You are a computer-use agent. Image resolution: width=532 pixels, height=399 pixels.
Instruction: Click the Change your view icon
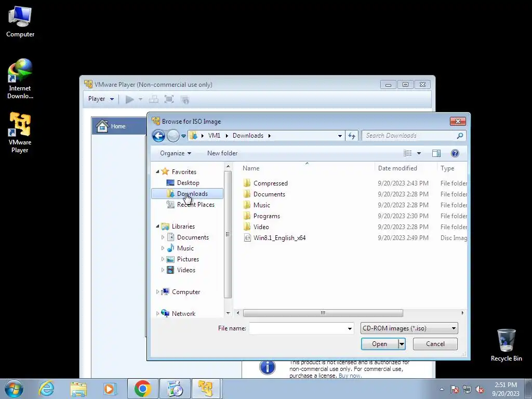coord(407,153)
